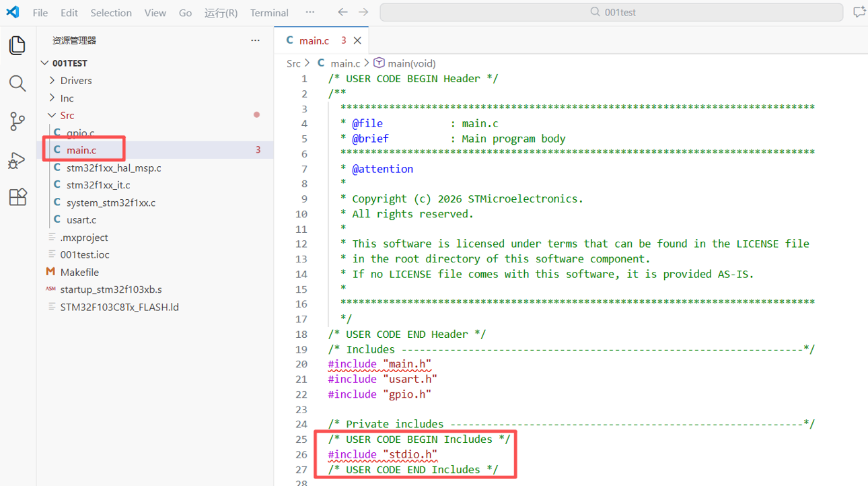Image resolution: width=868 pixels, height=498 pixels.
Task: Click the @brief Main program body line
Action: pyautogui.click(x=453, y=139)
